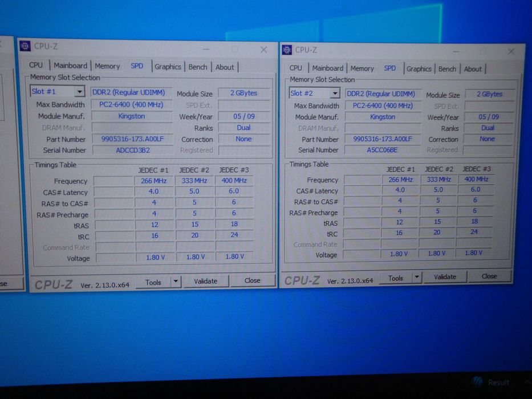Click 2 GBytes module size in right window
532x399 pixels.
click(x=489, y=94)
